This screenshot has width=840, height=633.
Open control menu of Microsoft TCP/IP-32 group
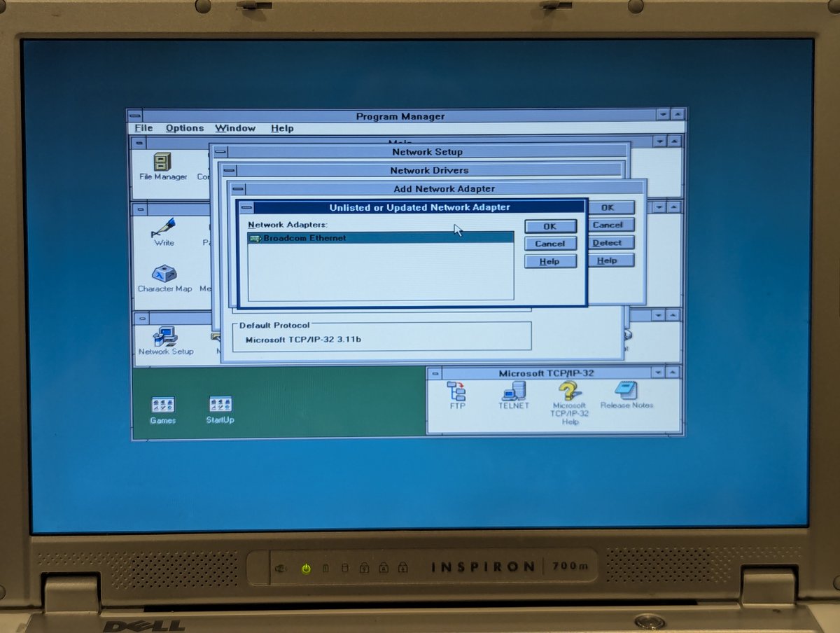(x=435, y=373)
